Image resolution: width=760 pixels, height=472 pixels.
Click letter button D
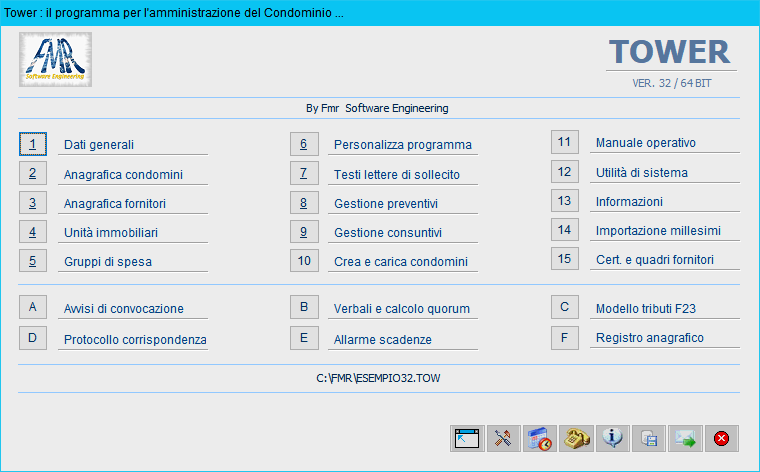point(33,338)
